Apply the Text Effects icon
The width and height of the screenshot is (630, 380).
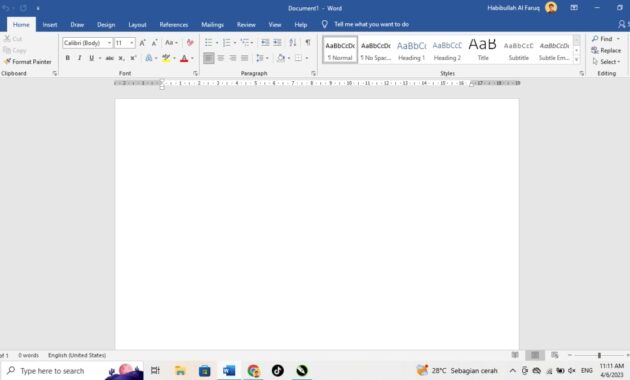[x=149, y=58]
